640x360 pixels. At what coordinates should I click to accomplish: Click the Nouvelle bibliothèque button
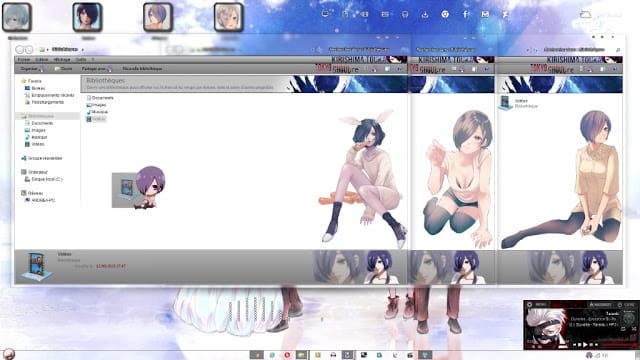pos(142,69)
